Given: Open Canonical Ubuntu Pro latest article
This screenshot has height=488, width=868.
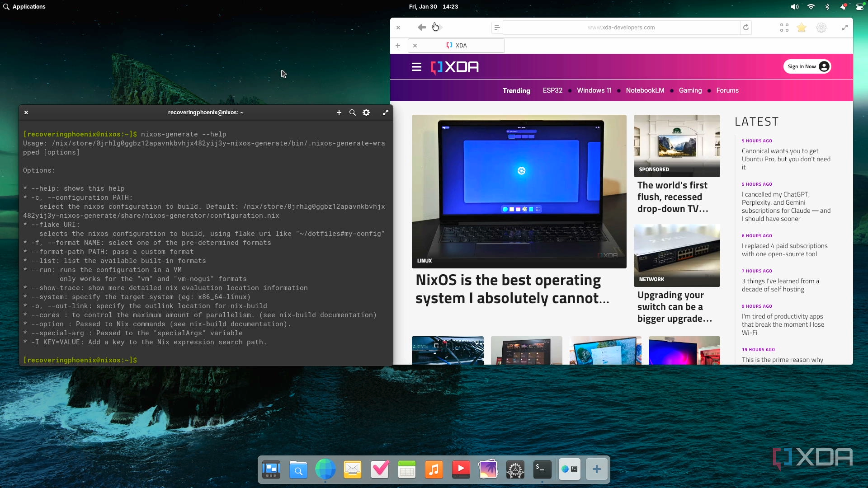Looking at the screenshot, I should tap(786, 159).
